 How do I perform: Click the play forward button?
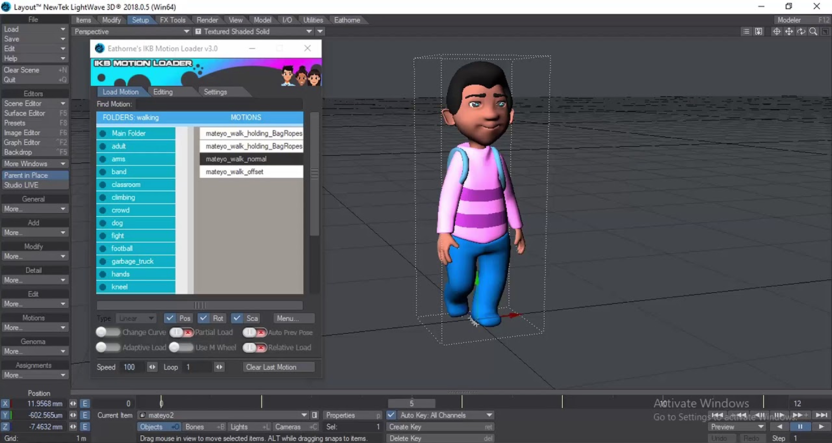(x=819, y=427)
